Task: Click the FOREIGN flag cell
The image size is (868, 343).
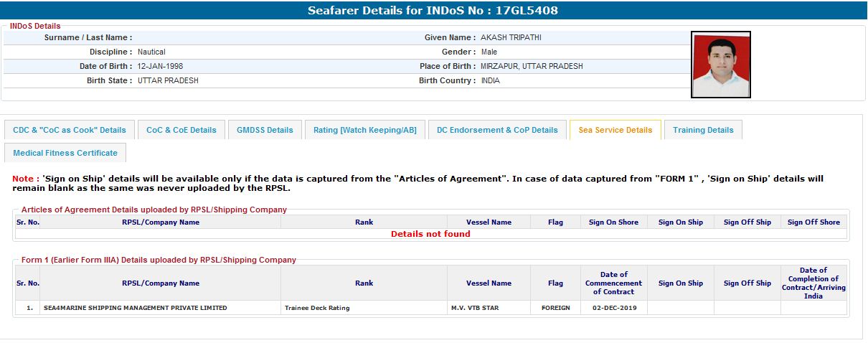Action: tap(555, 308)
